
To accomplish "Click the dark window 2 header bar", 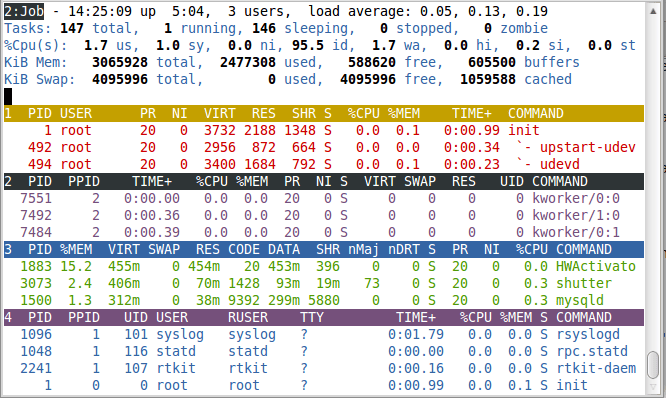I will click(x=324, y=181).
